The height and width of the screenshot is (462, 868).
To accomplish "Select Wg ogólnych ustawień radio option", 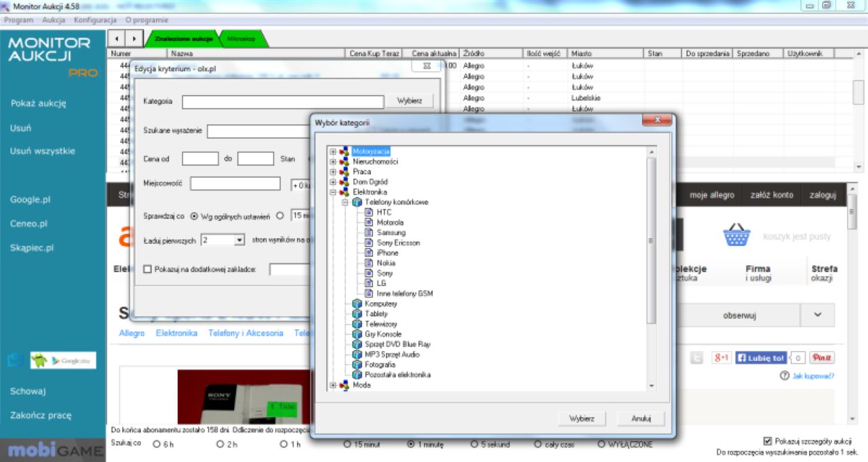I will [194, 216].
